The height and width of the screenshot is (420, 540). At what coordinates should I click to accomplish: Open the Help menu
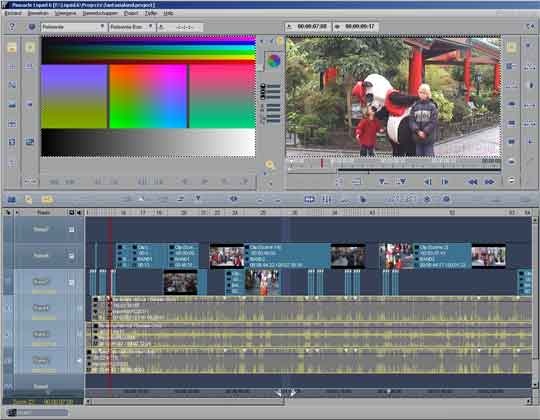(x=168, y=13)
